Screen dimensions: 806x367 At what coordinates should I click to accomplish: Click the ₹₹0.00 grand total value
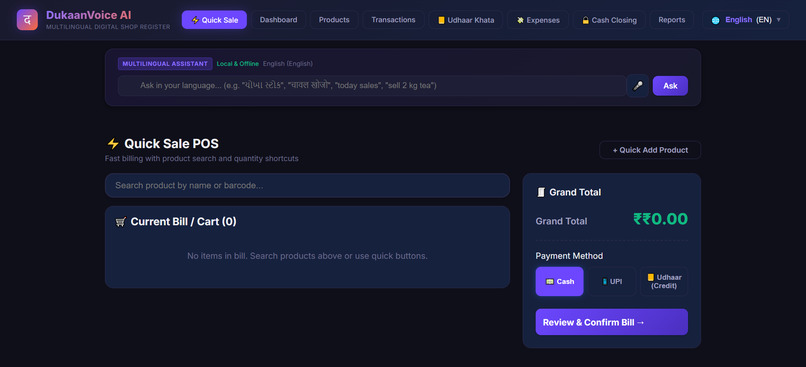coord(661,219)
